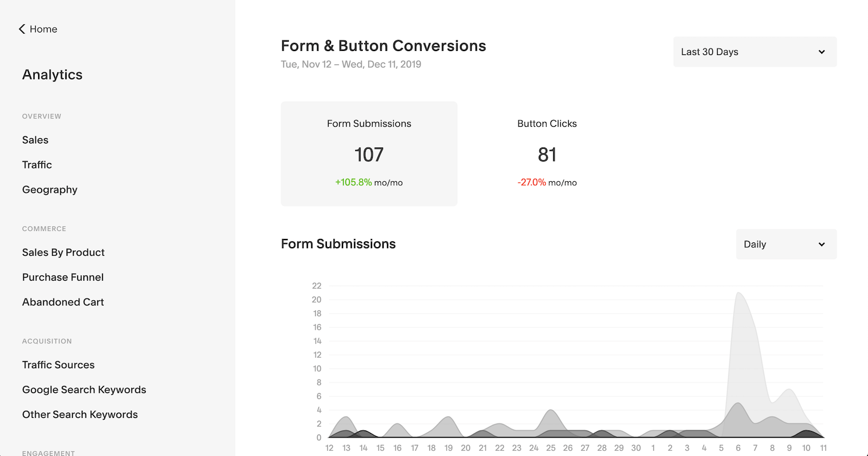868x456 pixels.
Task: Open Google Search Keywords report
Action: 84,389
